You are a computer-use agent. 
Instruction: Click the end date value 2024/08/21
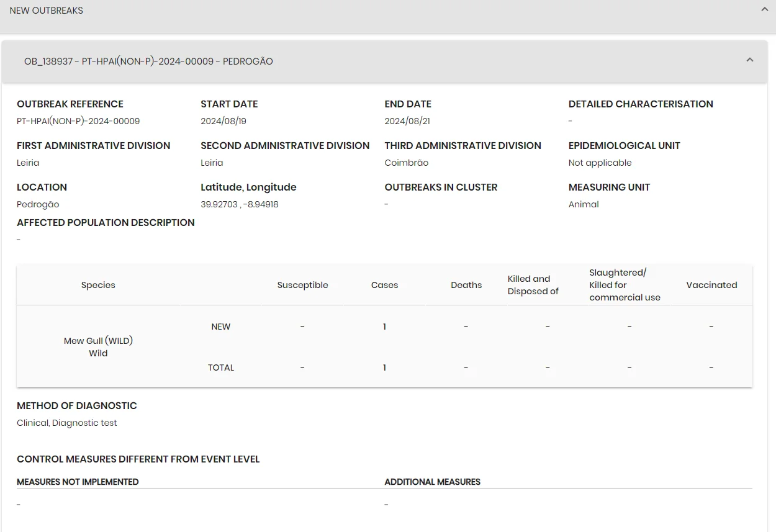point(407,121)
